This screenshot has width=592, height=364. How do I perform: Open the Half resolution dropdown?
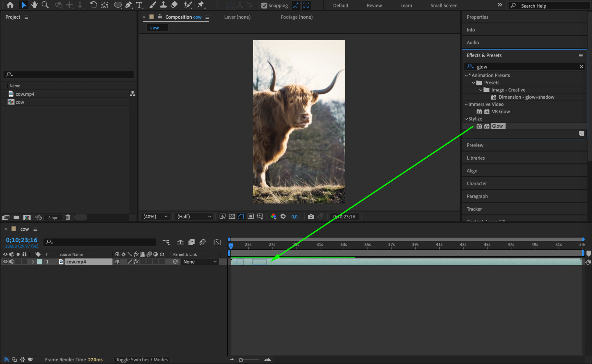194,217
